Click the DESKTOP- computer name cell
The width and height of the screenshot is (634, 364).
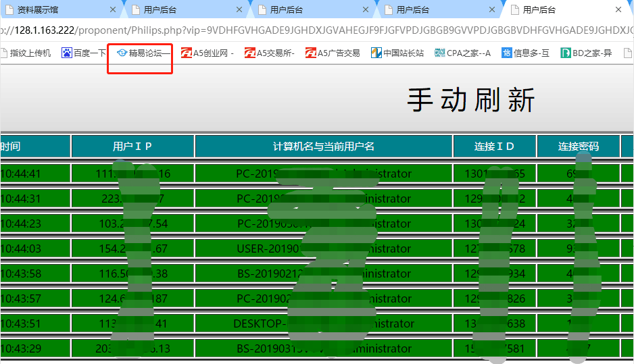(324, 323)
